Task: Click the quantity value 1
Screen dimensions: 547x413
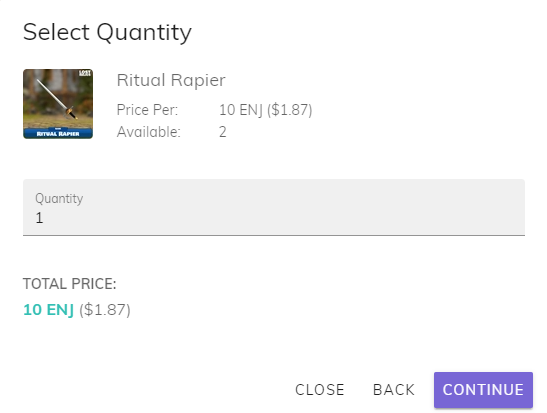Action: click(39, 218)
